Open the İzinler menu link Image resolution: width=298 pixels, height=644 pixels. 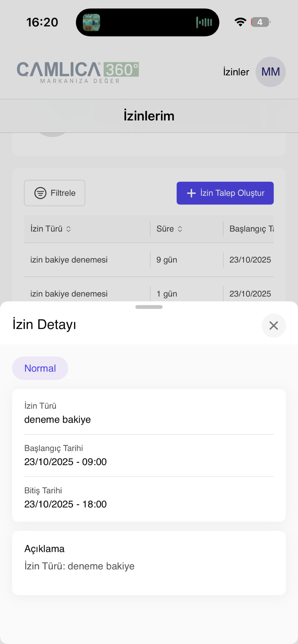pos(236,72)
